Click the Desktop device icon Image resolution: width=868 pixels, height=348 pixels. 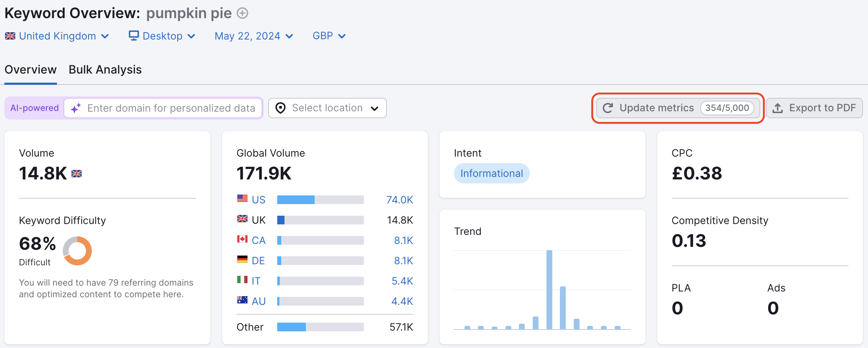[x=134, y=35]
